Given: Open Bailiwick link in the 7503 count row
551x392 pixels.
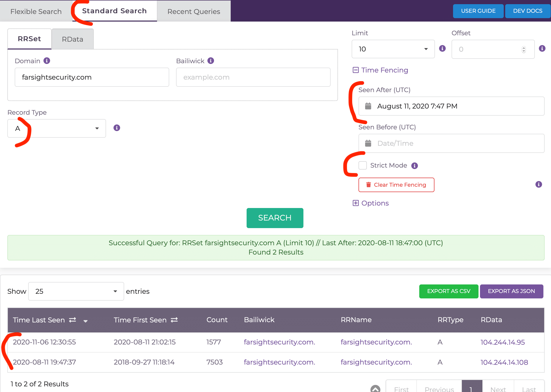Looking at the screenshot, I should click(279, 362).
